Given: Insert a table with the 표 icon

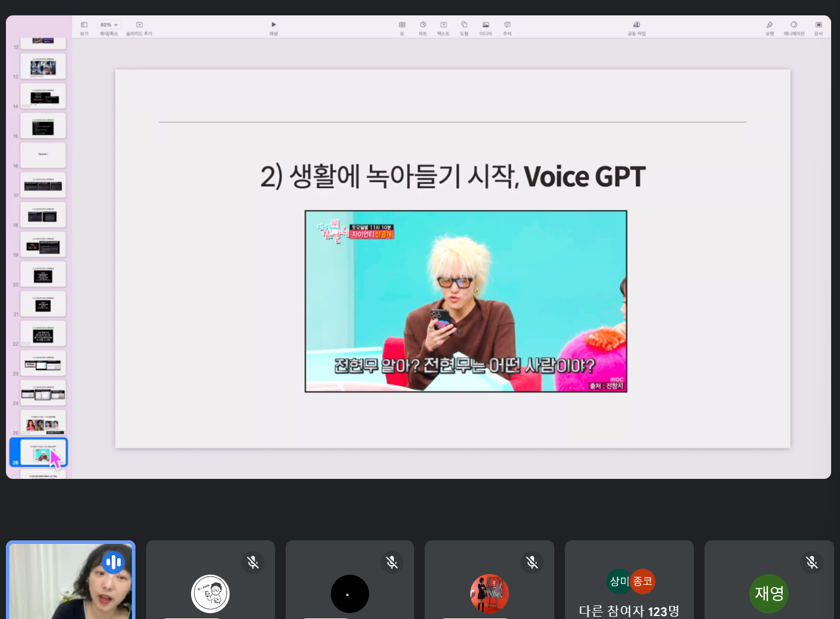Looking at the screenshot, I should click(x=402, y=28).
